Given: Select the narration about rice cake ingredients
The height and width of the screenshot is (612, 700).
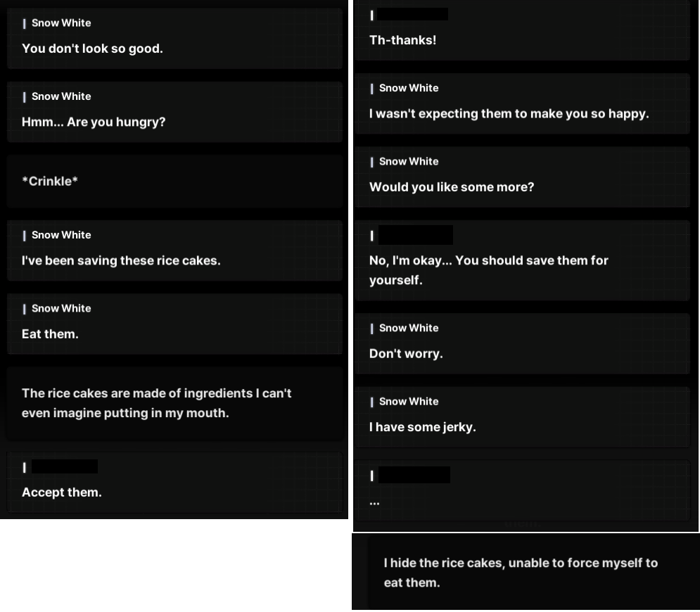Looking at the screenshot, I should coord(156,403).
